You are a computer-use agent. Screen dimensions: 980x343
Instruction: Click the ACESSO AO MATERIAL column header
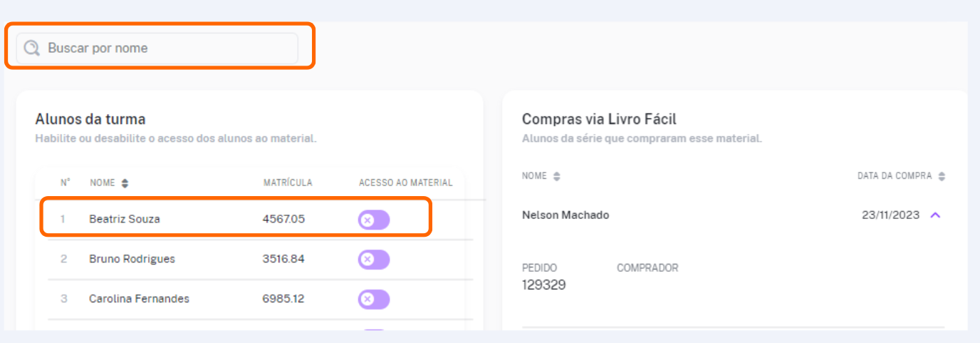point(406,183)
